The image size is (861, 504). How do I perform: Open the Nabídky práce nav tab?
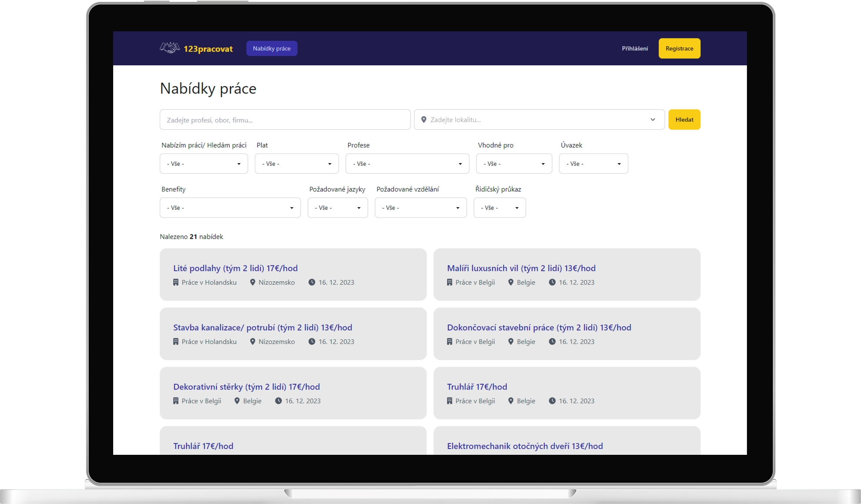click(272, 48)
